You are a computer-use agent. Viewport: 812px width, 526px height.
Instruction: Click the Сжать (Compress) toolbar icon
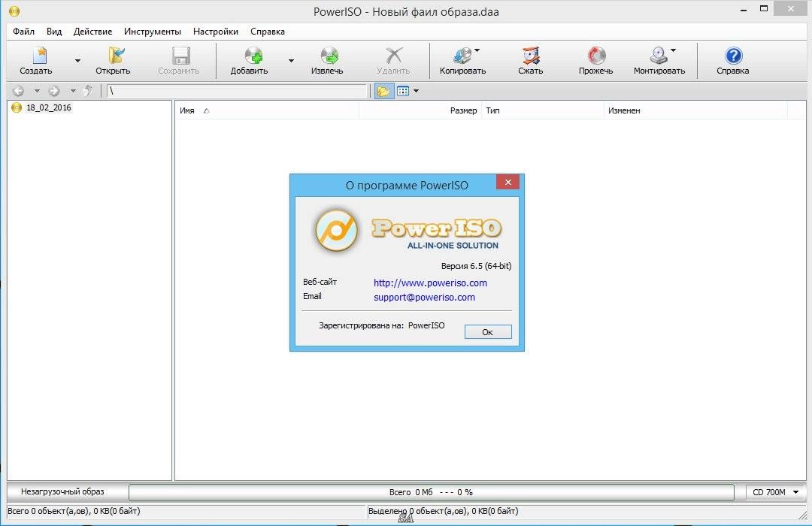(x=531, y=56)
